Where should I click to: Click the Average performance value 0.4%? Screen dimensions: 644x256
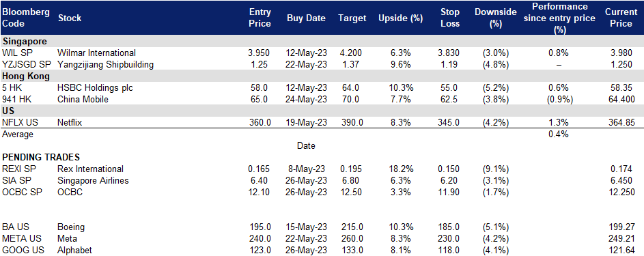tap(558, 134)
